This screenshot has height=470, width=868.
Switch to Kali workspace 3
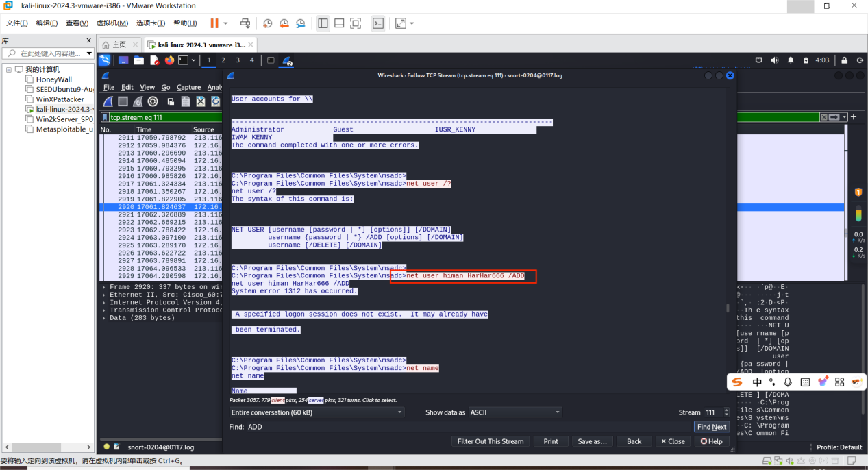tap(238, 60)
